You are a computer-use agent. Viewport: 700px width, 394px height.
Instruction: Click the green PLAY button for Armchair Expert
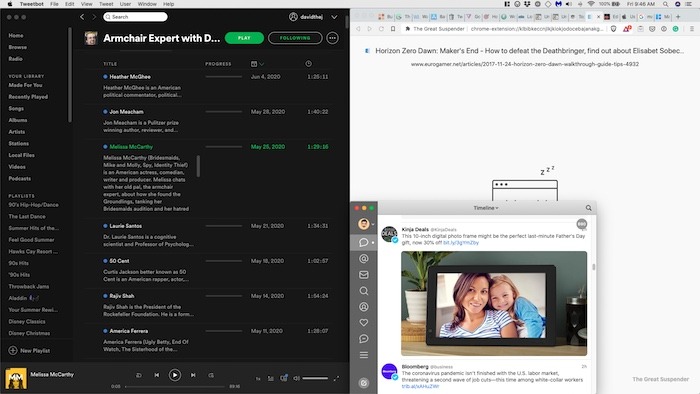click(x=244, y=38)
